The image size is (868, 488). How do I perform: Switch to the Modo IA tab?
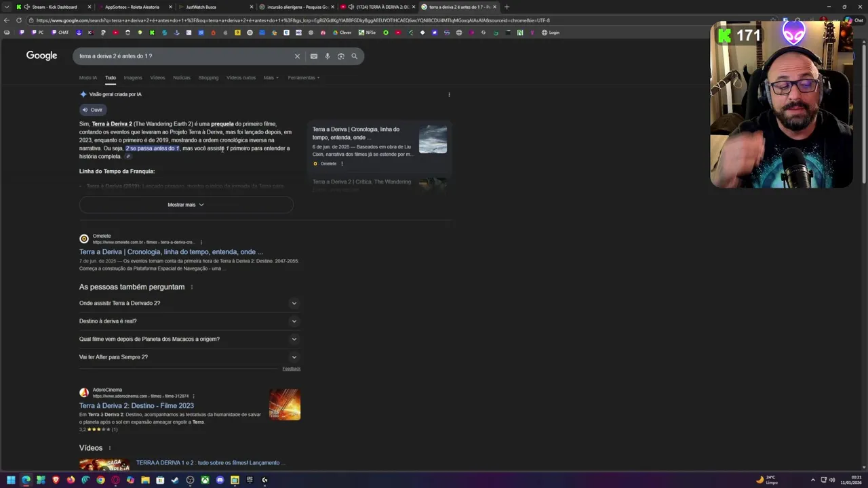click(88, 77)
